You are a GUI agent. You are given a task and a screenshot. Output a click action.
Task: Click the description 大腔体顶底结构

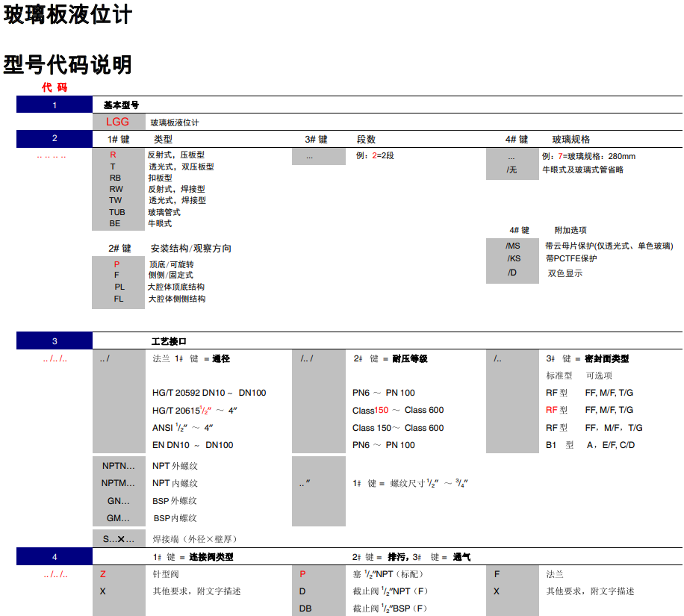click(x=175, y=287)
